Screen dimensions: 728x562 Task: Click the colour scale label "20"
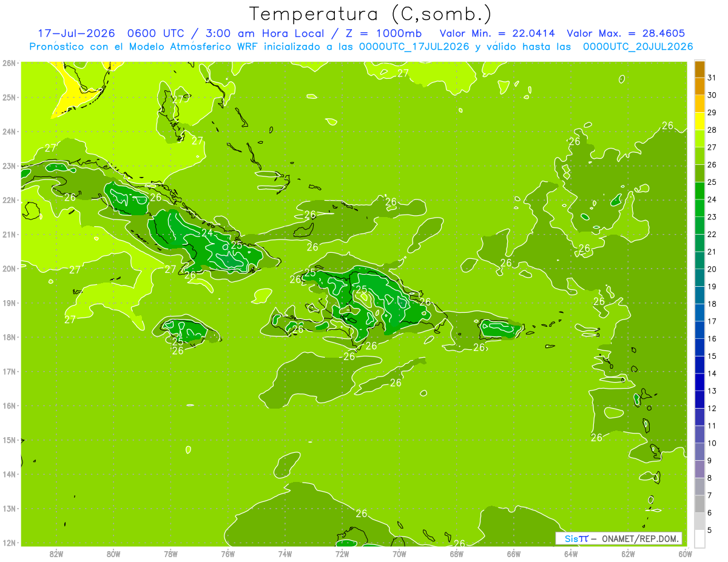point(712,269)
